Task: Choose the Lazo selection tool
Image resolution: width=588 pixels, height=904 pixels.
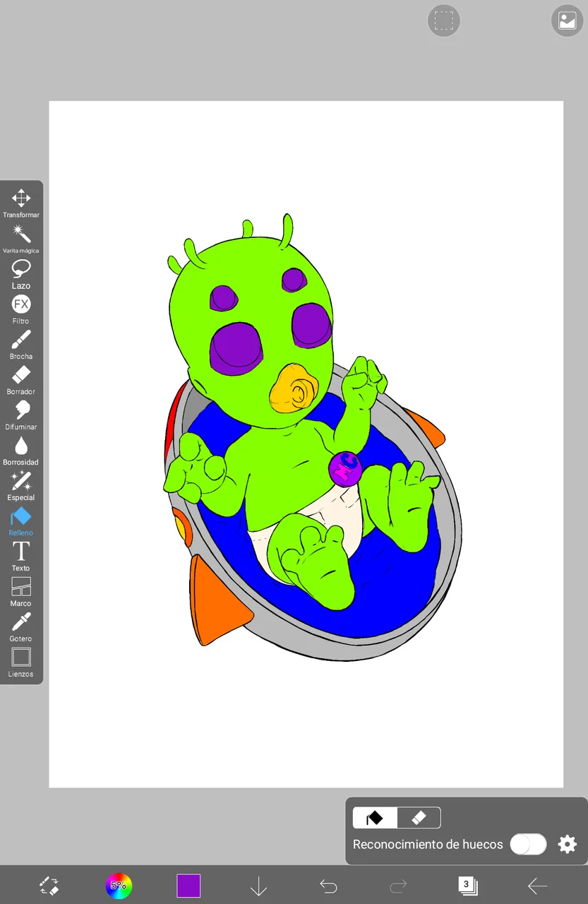Action: (21, 274)
